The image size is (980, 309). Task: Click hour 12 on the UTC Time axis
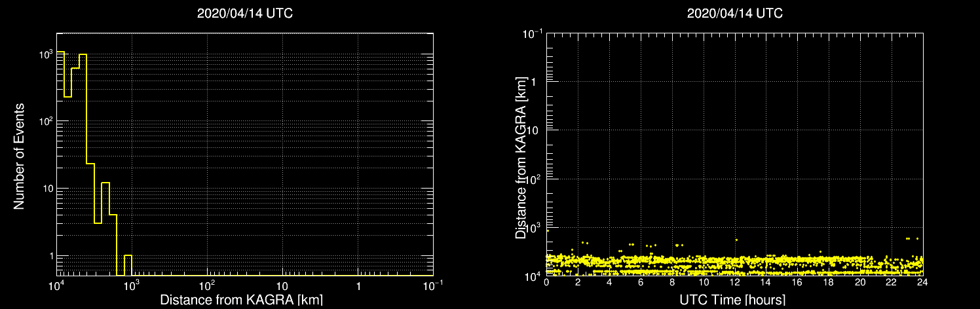click(x=734, y=282)
